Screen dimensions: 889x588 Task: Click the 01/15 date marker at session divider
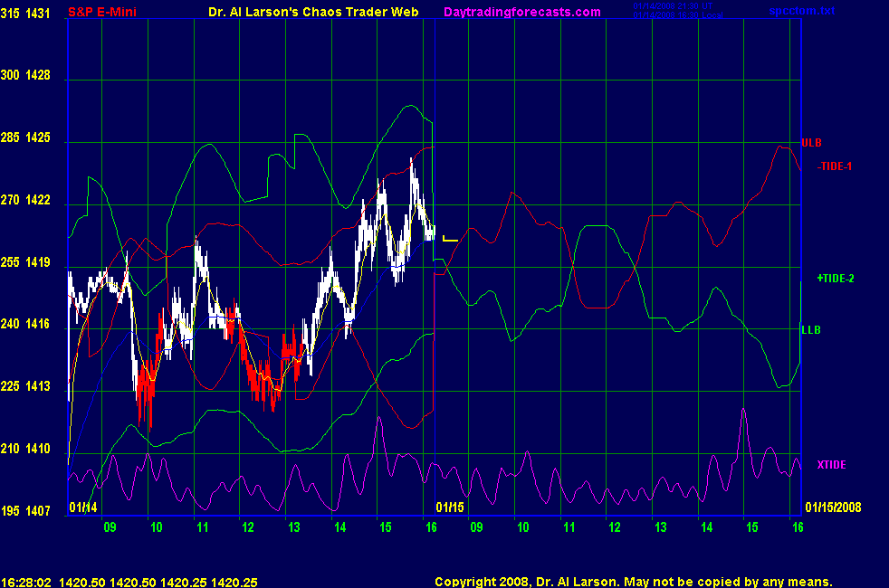[x=450, y=507]
